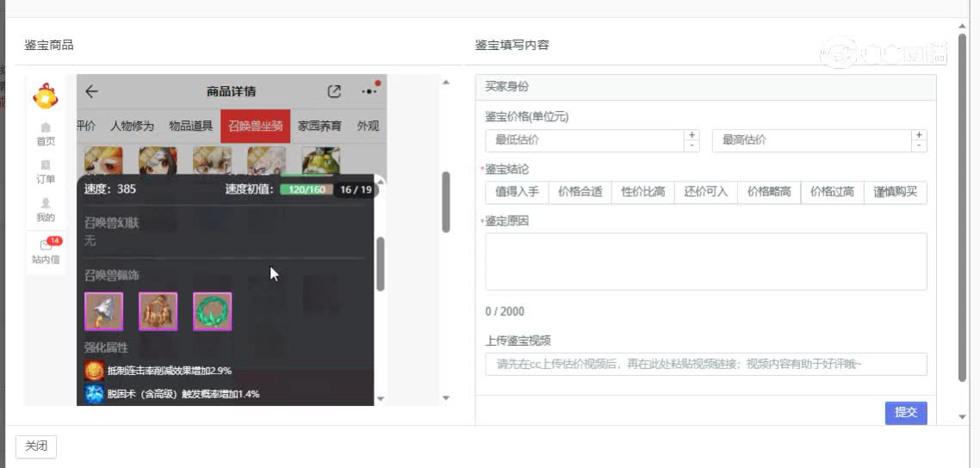Switch to 家园养育 tab
980x468 pixels.
pos(319,126)
